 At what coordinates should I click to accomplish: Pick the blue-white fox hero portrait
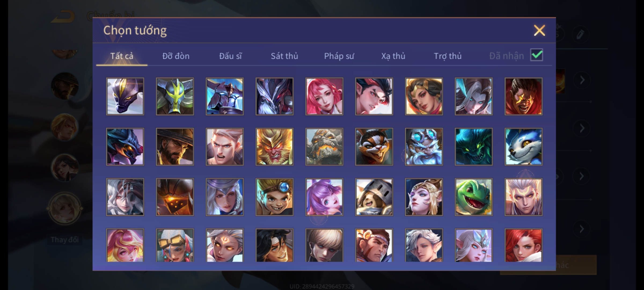[523, 147]
